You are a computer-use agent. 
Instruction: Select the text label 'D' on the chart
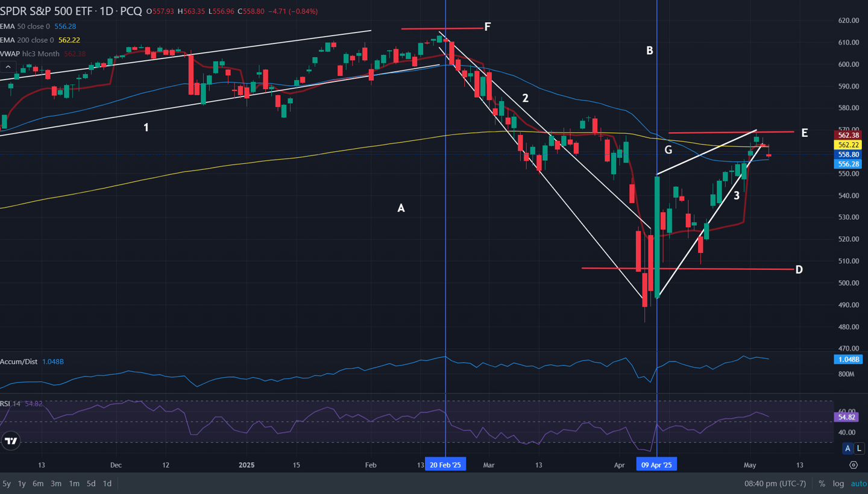click(x=799, y=270)
